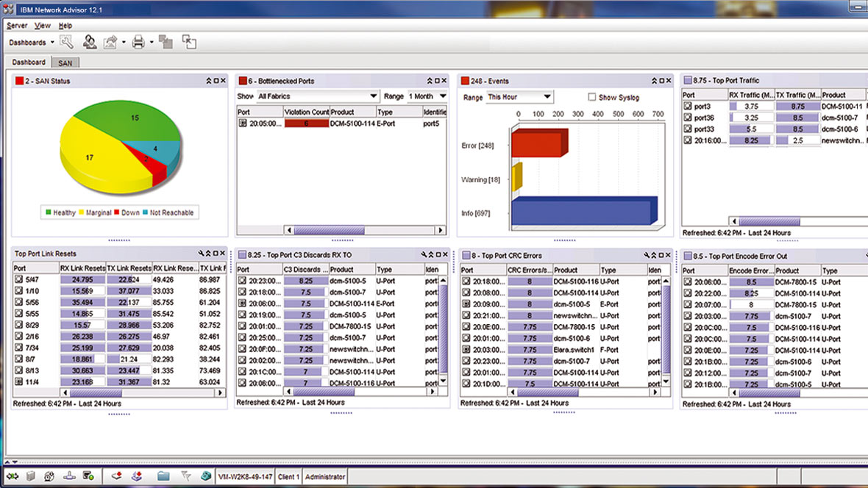Open the Server menu
Image resolution: width=868 pixels, height=488 pixels.
click(x=16, y=25)
